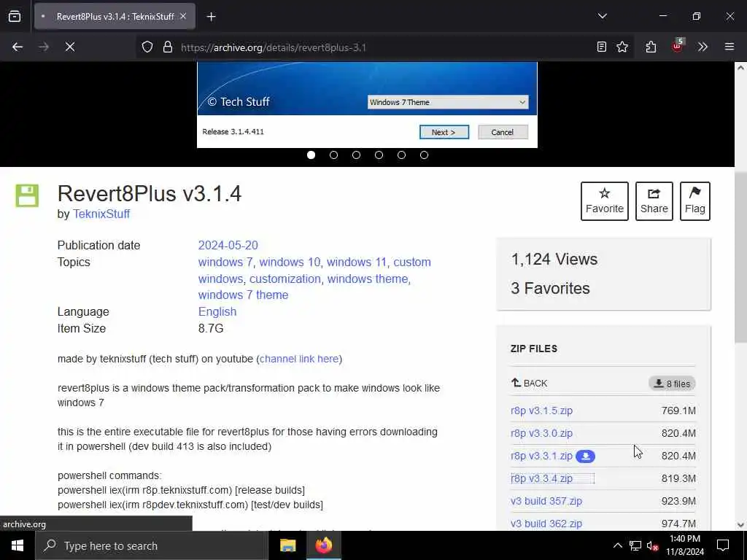This screenshot has height=560, width=747.
Task: Click the network icon in system tray
Action: 635,545
